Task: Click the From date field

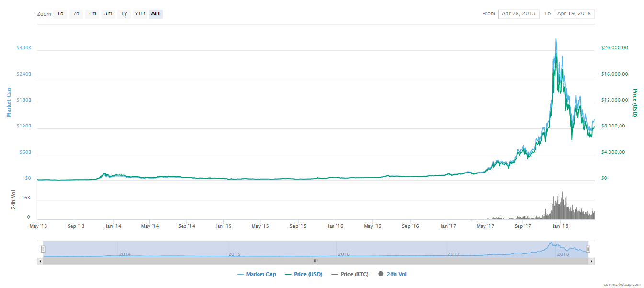Action: [518, 14]
